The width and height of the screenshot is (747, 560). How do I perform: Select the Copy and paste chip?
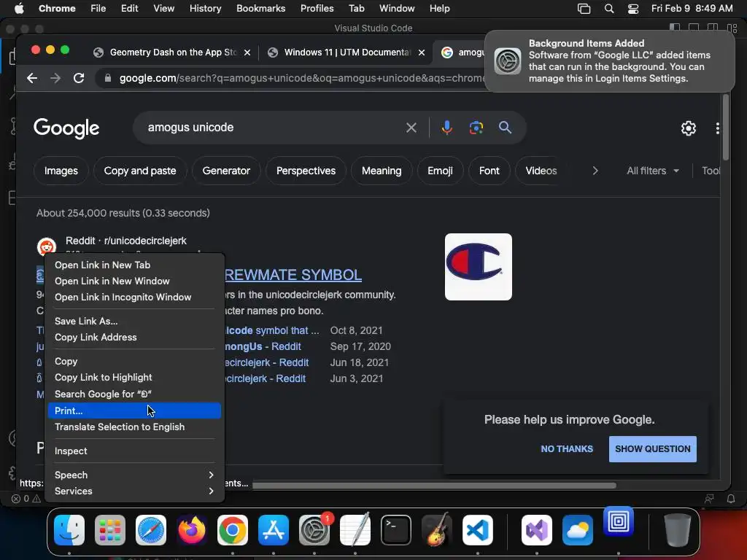(x=140, y=171)
